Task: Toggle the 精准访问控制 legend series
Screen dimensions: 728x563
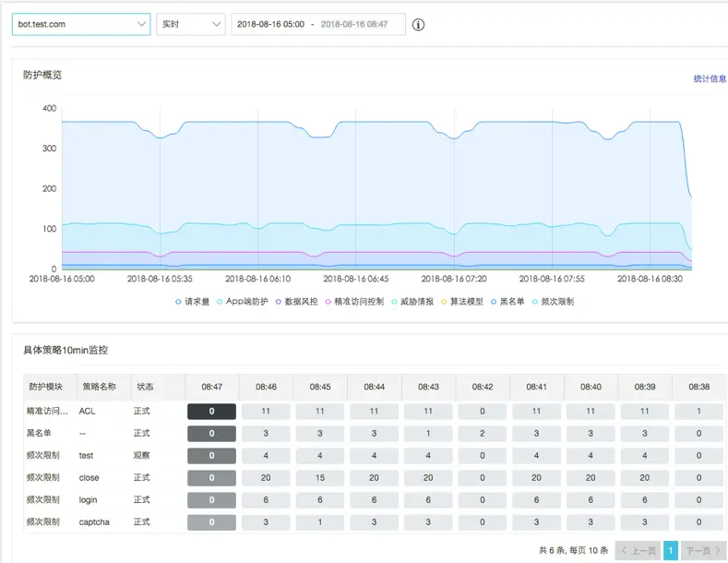Action: tap(354, 302)
